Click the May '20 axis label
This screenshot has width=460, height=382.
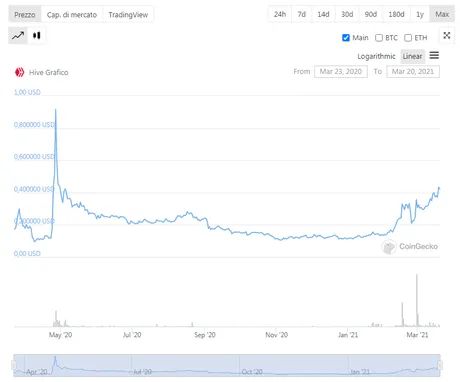pyautogui.click(x=60, y=335)
